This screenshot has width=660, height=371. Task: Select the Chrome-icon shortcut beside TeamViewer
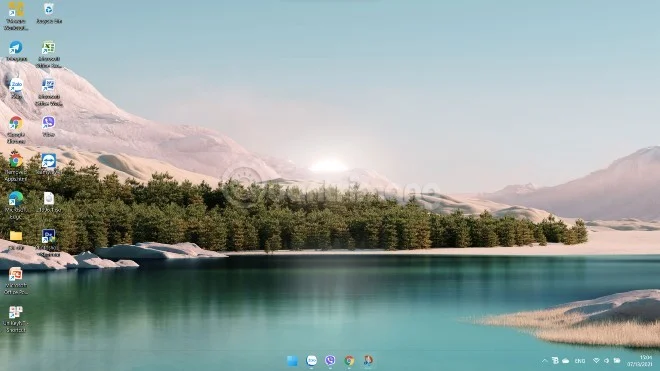point(16,167)
